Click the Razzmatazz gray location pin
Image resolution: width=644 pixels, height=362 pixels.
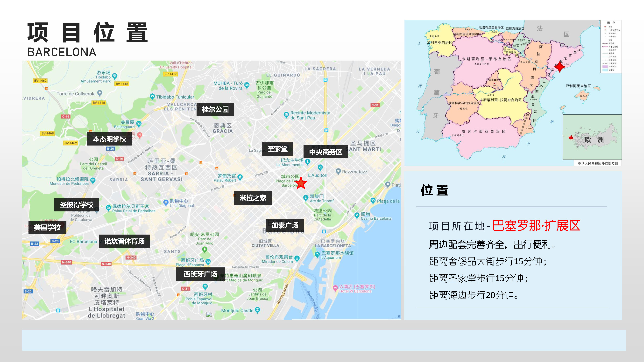click(338, 171)
